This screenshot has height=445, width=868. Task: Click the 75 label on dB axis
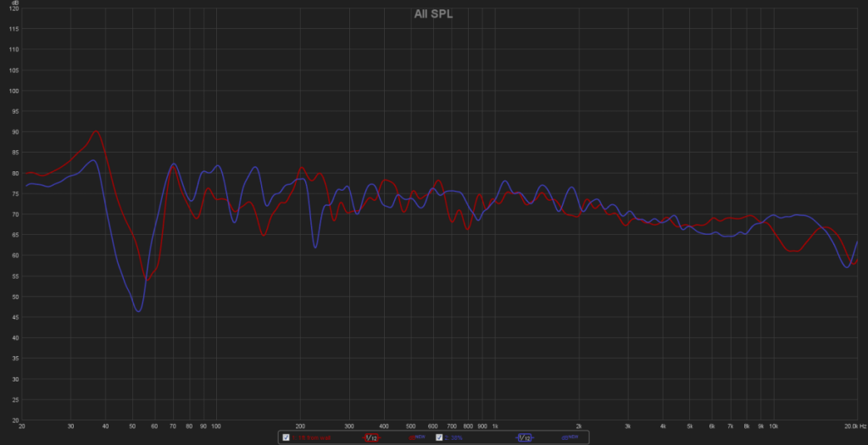pyautogui.click(x=14, y=193)
